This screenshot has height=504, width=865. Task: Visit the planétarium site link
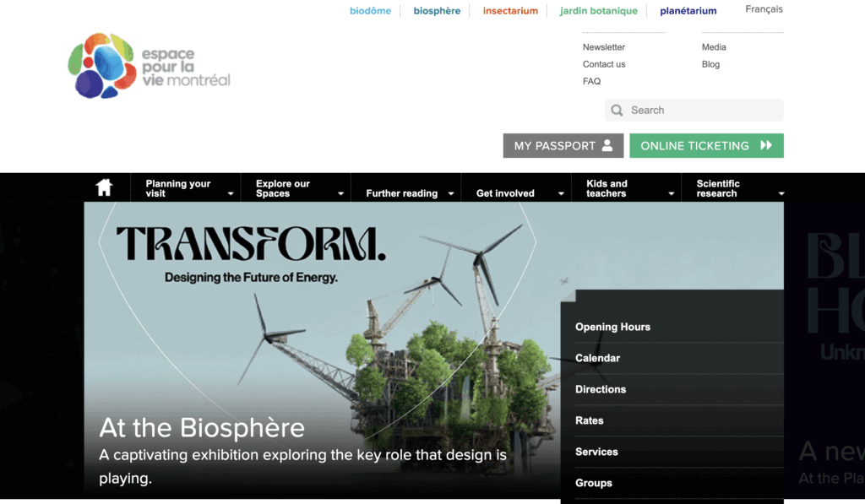point(688,10)
